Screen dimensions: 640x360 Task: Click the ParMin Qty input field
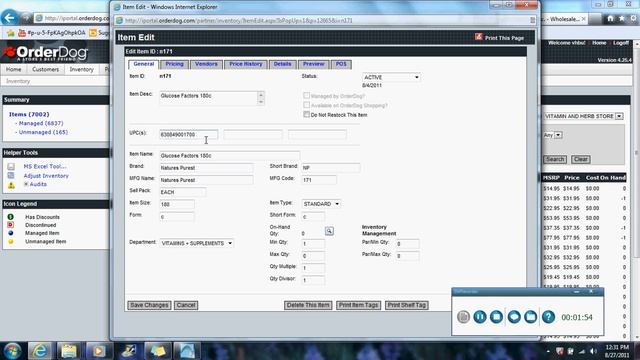pos(407,244)
